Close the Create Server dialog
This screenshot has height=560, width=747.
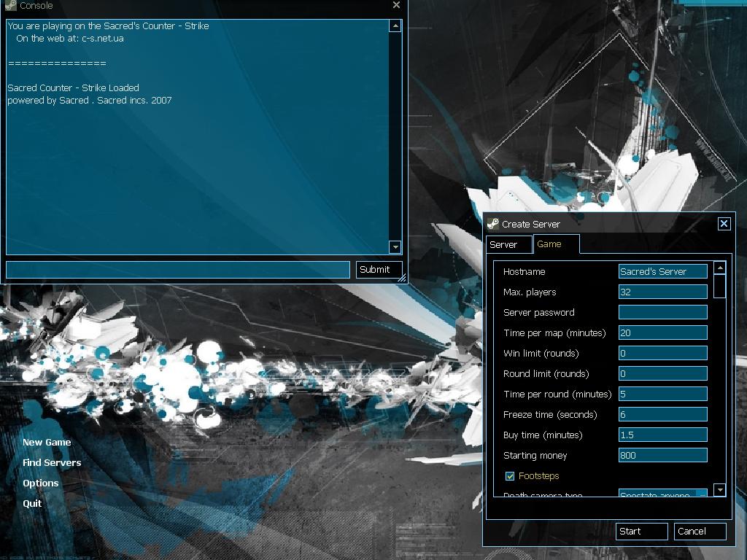[x=724, y=223]
